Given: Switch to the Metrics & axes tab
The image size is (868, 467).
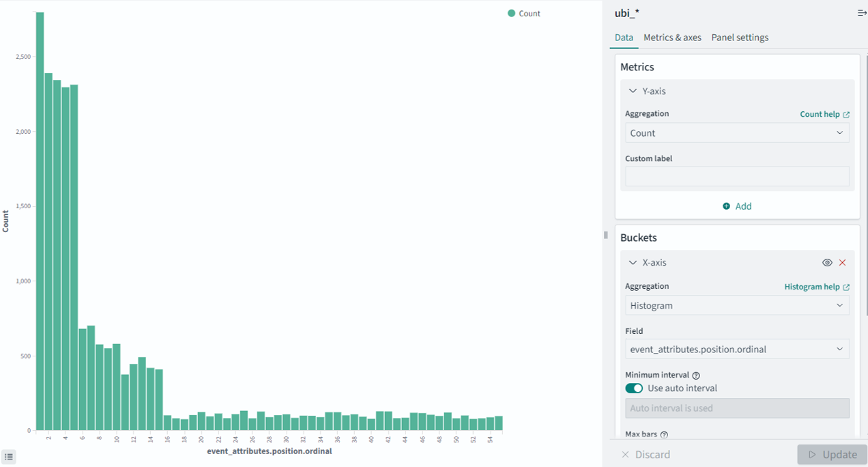Looking at the screenshot, I should pyautogui.click(x=672, y=38).
